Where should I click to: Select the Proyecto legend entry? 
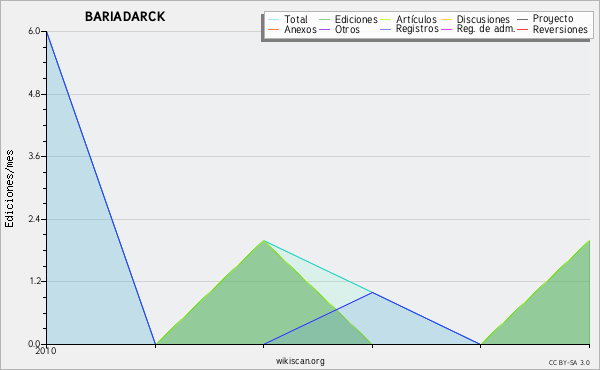[553, 18]
